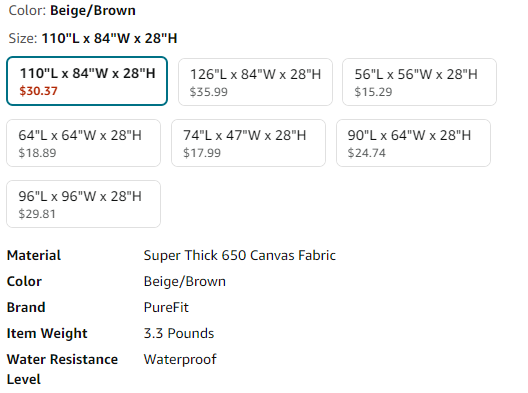
Task: Click the Waterproof value text
Action: point(180,360)
